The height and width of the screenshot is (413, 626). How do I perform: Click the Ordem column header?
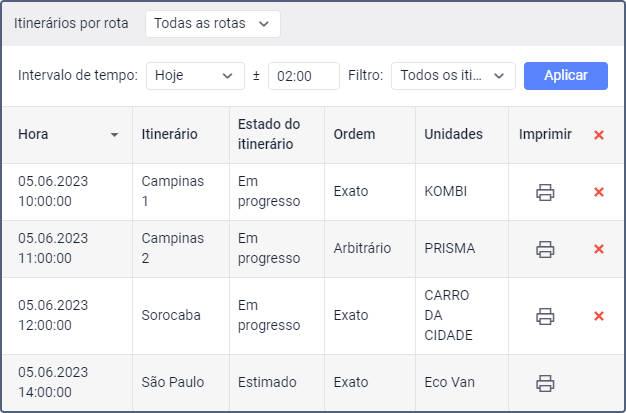click(x=354, y=135)
